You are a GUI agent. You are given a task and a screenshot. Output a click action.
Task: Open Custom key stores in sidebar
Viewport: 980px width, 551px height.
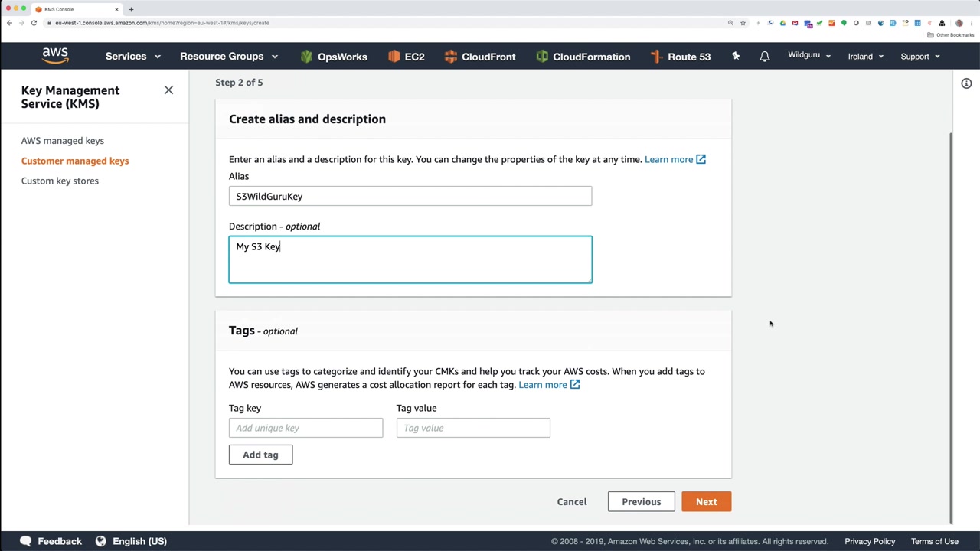coord(60,181)
